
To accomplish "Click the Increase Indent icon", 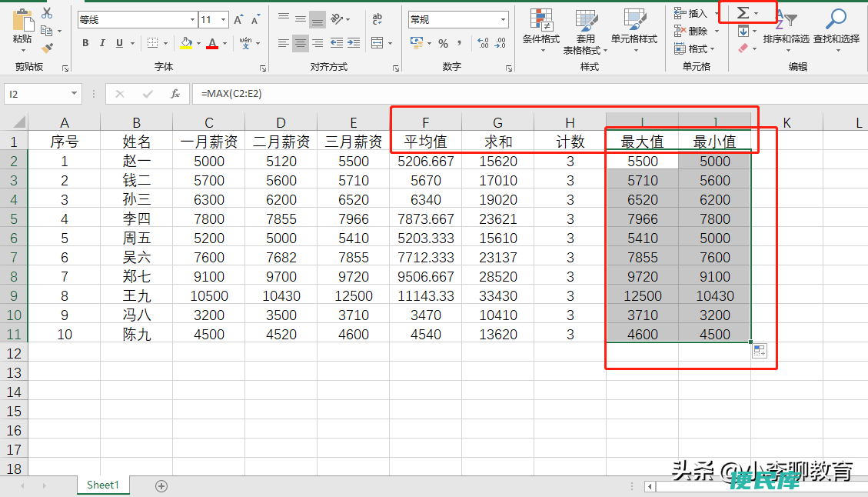I will click(x=353, y=42).
